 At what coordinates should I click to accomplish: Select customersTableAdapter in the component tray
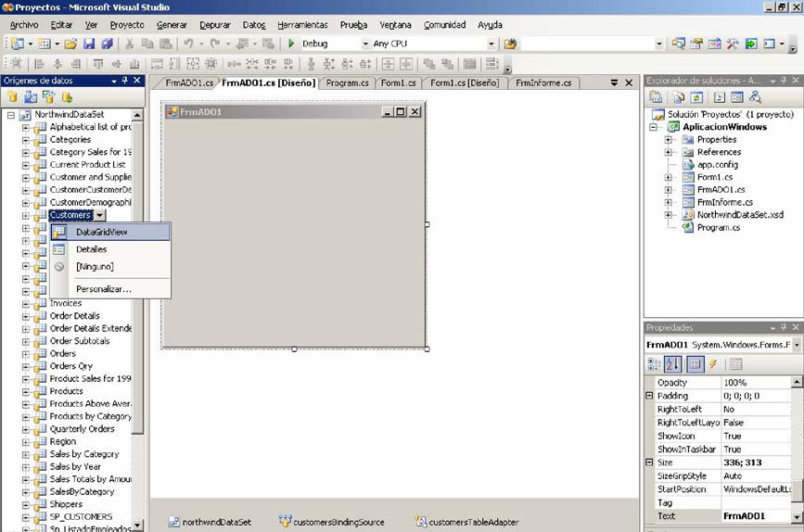(x=467, y=522)
